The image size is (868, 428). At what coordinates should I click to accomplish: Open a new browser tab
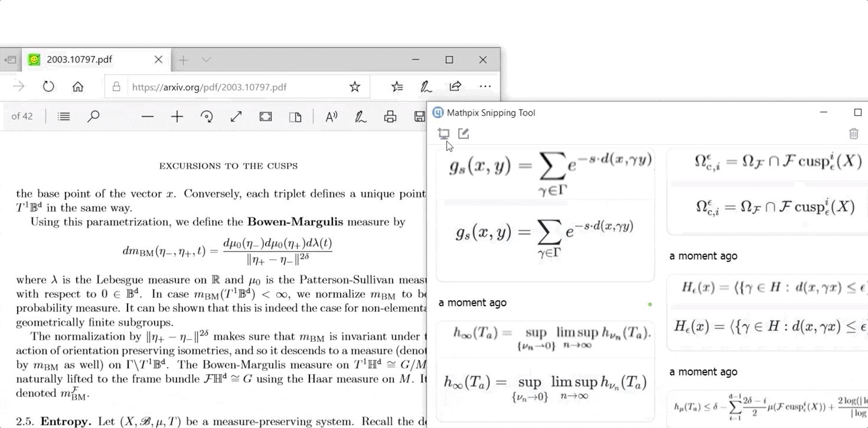[183, 59]
